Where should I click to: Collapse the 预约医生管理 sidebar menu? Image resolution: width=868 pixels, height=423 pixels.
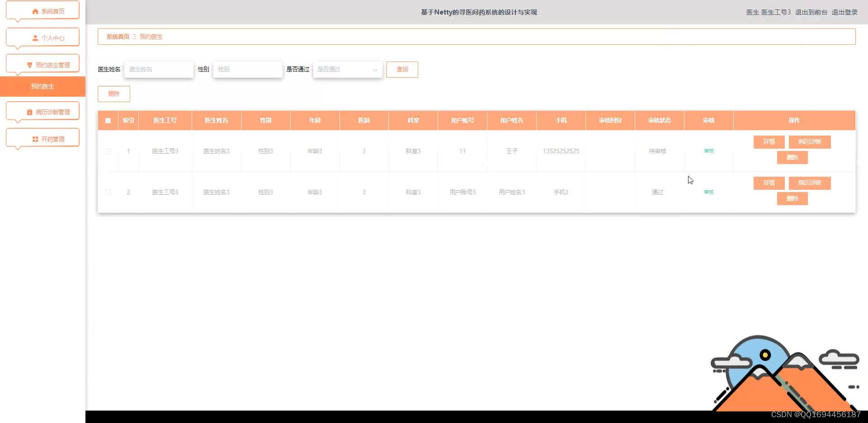pos(42,64)
